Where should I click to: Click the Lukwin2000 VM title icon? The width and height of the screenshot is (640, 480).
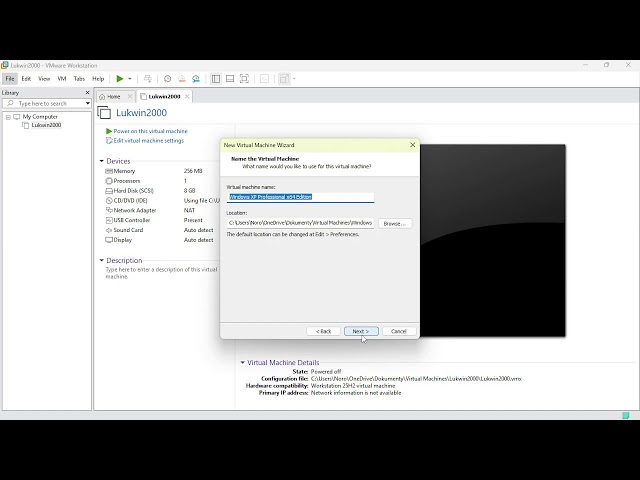click(104, 113)
